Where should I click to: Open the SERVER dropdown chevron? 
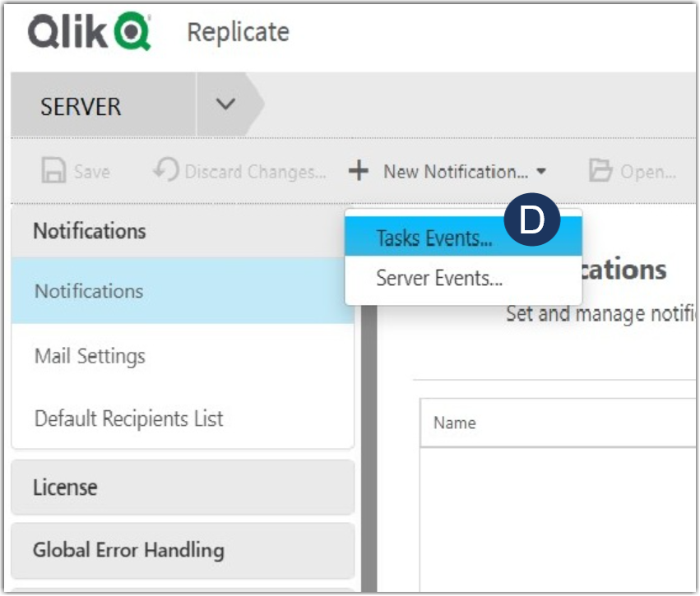pyautogui.click(x=225, y=105)
